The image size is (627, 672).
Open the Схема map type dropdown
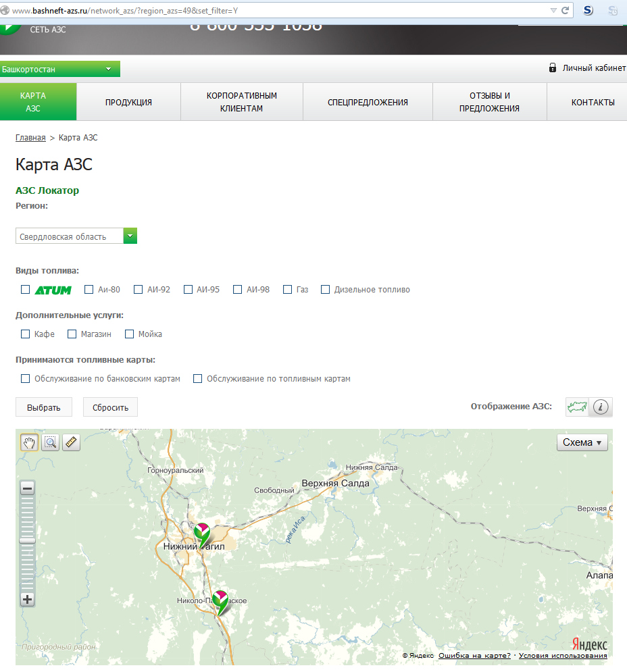click(582, 442)
